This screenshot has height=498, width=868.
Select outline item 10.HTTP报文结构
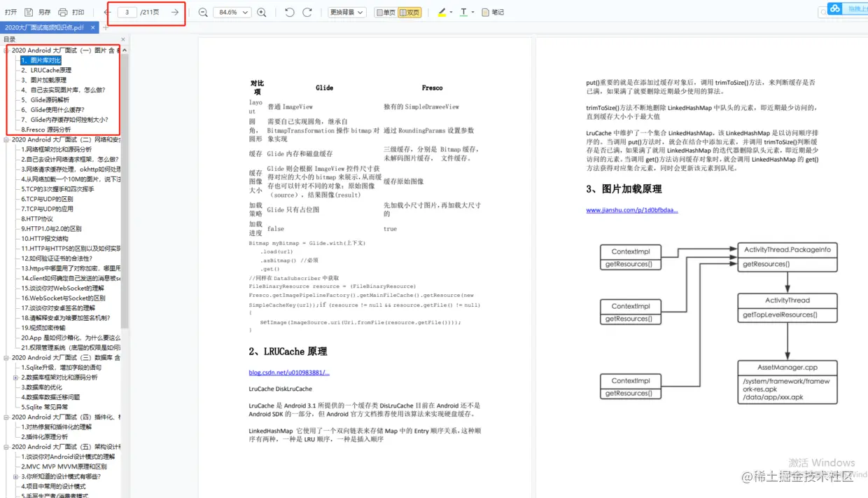coord(45,238)
